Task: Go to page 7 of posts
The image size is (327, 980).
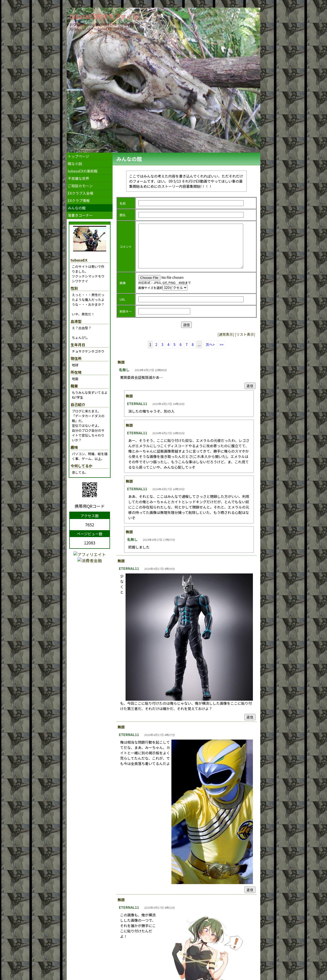Action: pyautogui.click(x=186, y=345)
